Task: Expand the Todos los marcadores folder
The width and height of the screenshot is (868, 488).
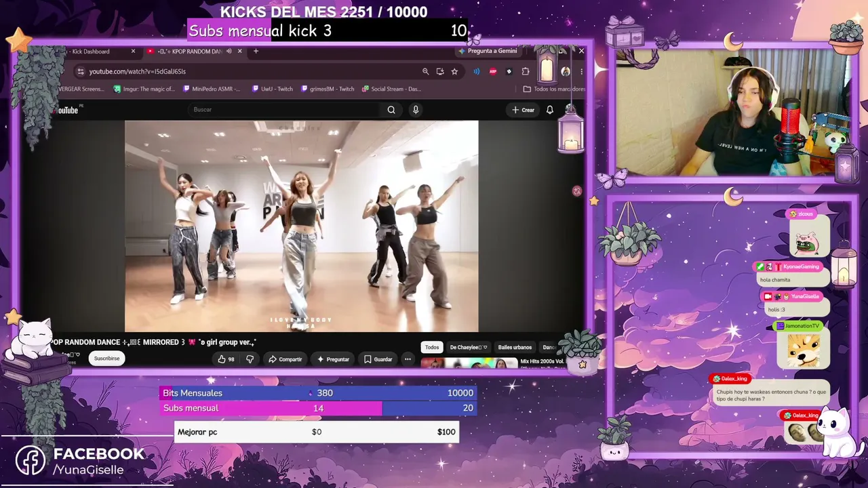Action: [554, 89]
